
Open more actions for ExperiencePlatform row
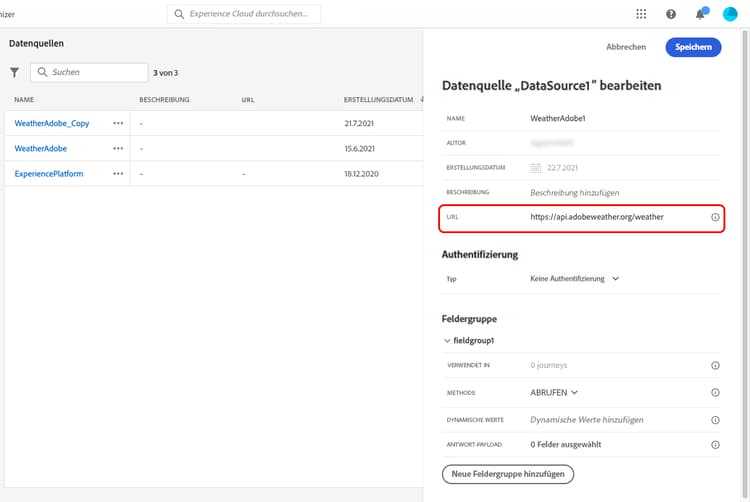(x=118, y=174)
